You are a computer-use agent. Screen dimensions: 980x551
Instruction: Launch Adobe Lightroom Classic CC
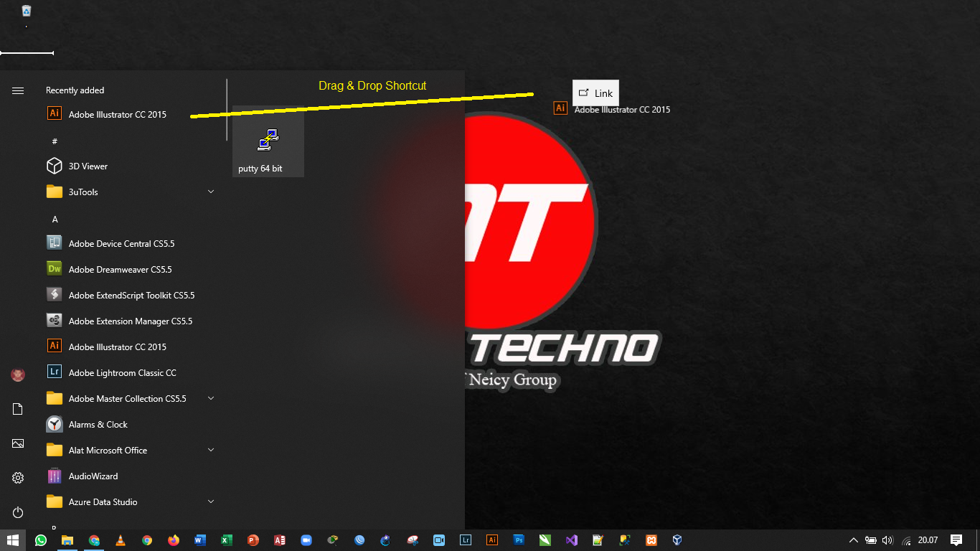coord(131,372)
